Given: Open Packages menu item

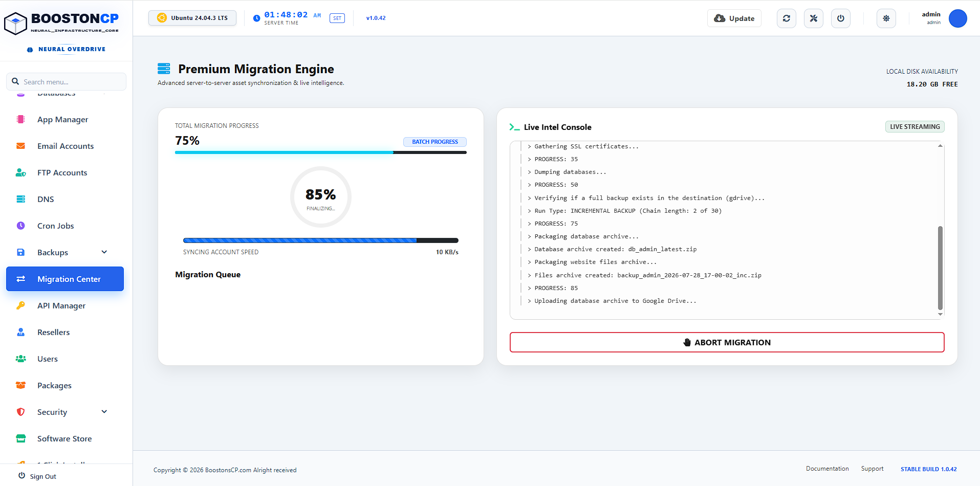Looking at the screenshot, I should [x=65, y=385].
